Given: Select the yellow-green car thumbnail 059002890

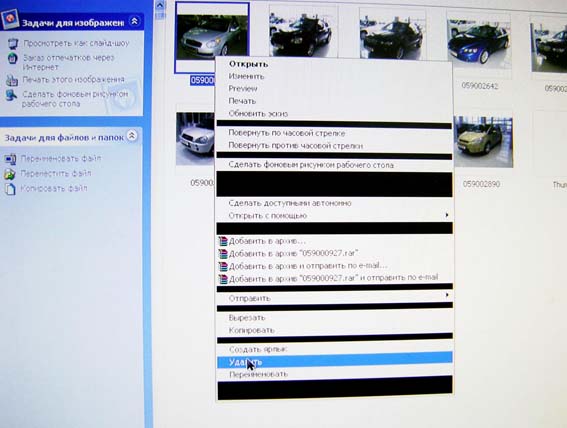Looking at the screenshot, I should click(x=483, y=142).
